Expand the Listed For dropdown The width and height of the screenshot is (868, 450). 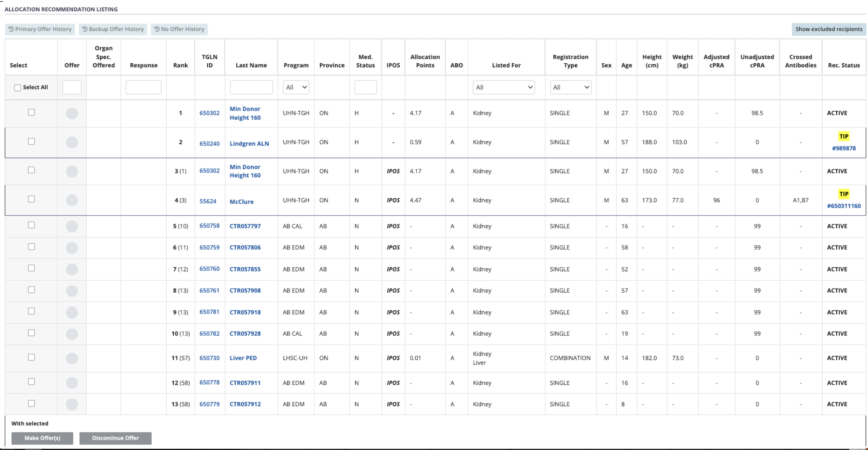503,87
